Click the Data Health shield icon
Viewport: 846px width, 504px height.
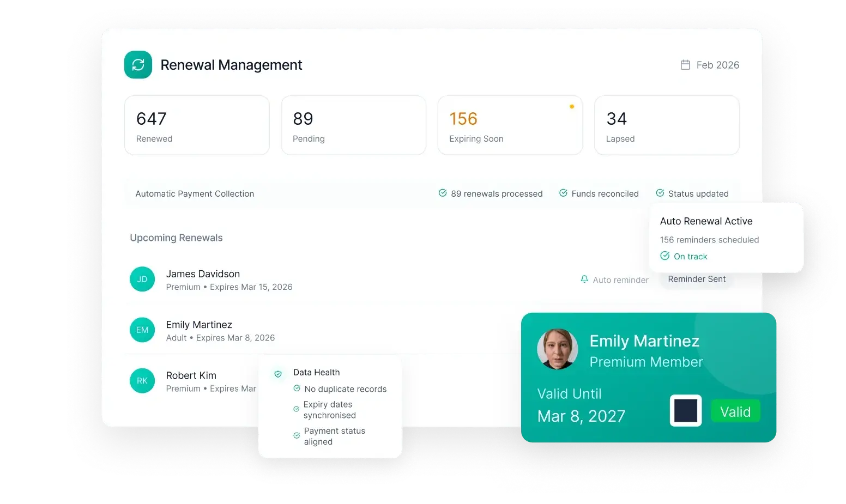click(278, 374)
